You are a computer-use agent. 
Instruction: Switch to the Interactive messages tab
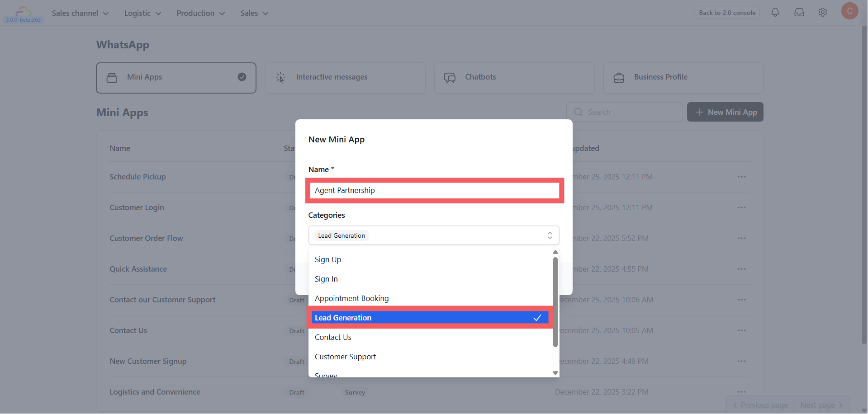tap(345, 78)
